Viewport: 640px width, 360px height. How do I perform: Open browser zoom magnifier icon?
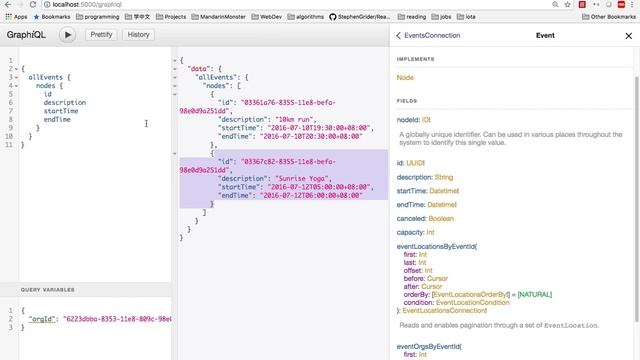click(555, 4)
